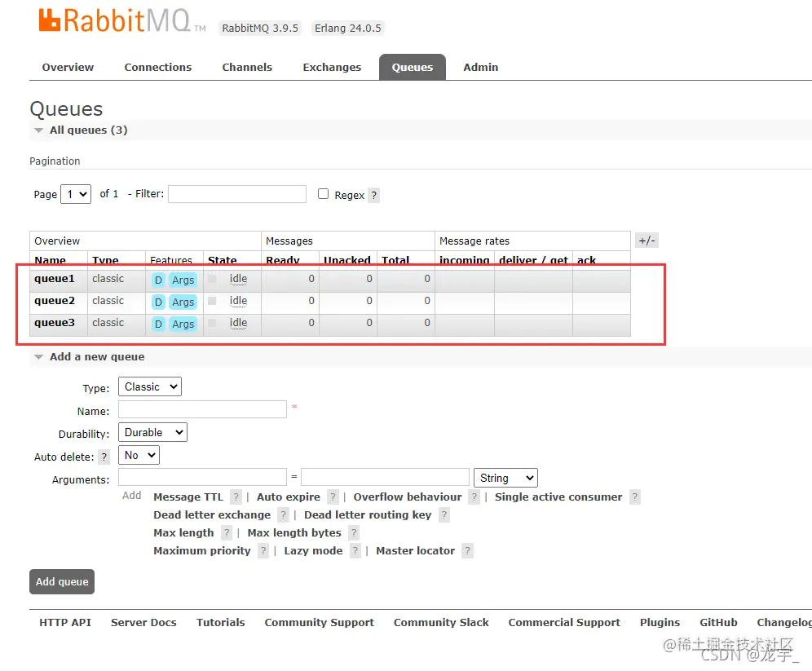Open queue3 details
Image resolution: width=812 pixels, height=671 pixels.
click(x=55, y=323)
